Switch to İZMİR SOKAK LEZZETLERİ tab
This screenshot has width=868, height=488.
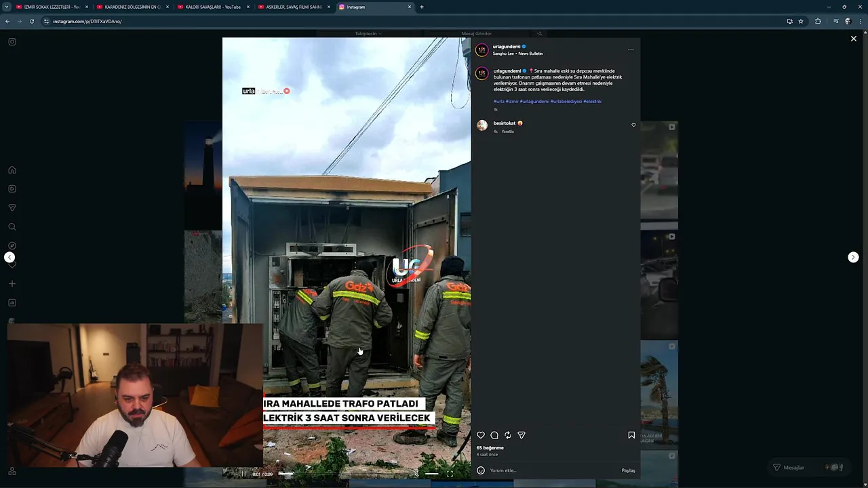tap(52, 7)
